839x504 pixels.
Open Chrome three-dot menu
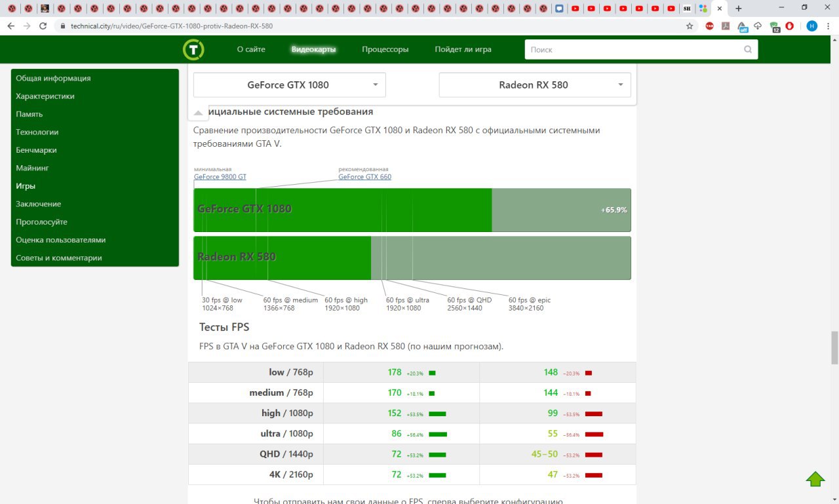829,26
